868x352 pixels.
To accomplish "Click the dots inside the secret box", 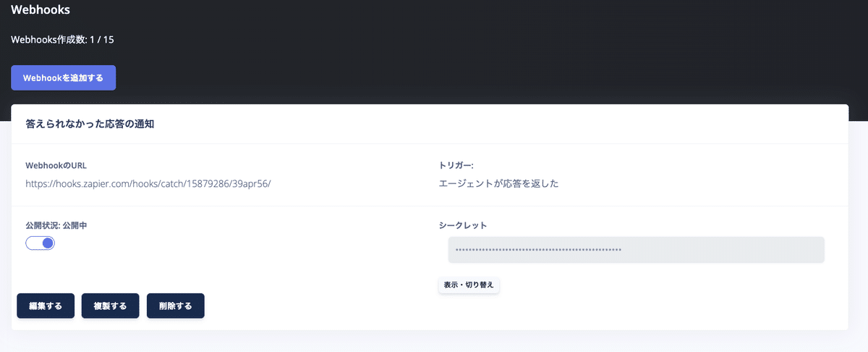I will pos(538,250).
